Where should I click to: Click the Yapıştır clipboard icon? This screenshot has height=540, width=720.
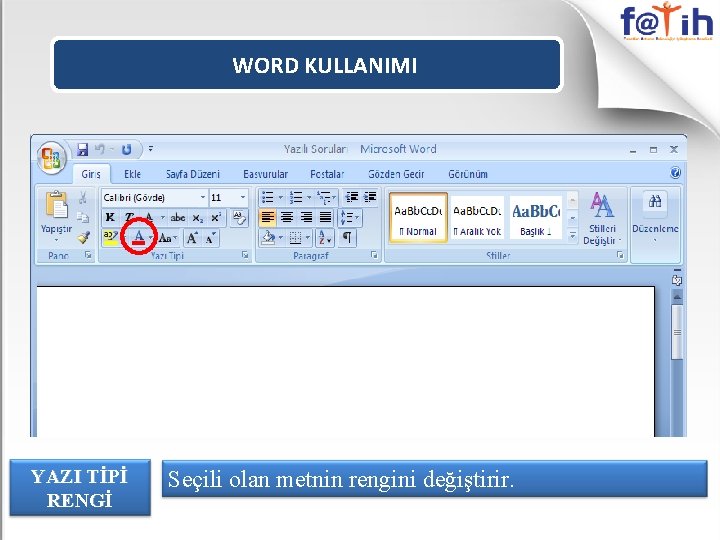[56, 204]
